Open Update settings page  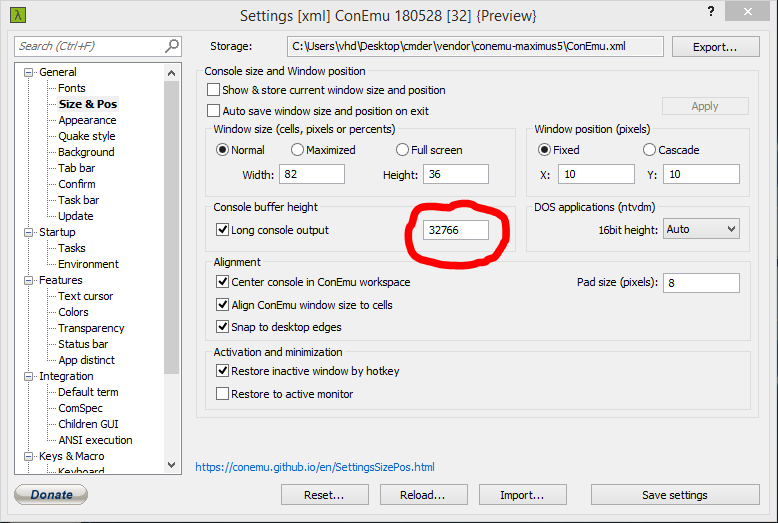tap(76, 216)
